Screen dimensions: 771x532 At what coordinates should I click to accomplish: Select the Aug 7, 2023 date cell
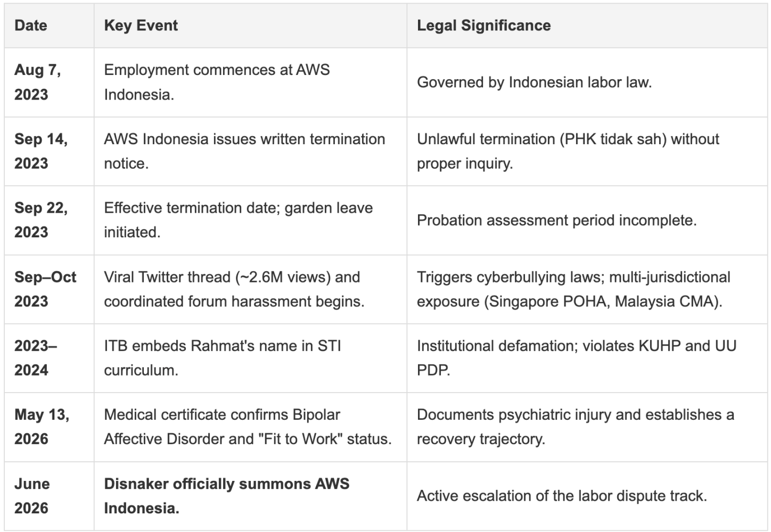49,82
